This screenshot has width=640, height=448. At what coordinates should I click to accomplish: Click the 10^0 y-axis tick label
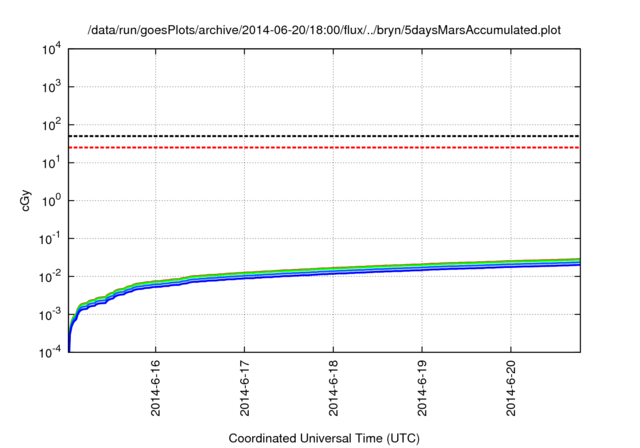[53, 201]
